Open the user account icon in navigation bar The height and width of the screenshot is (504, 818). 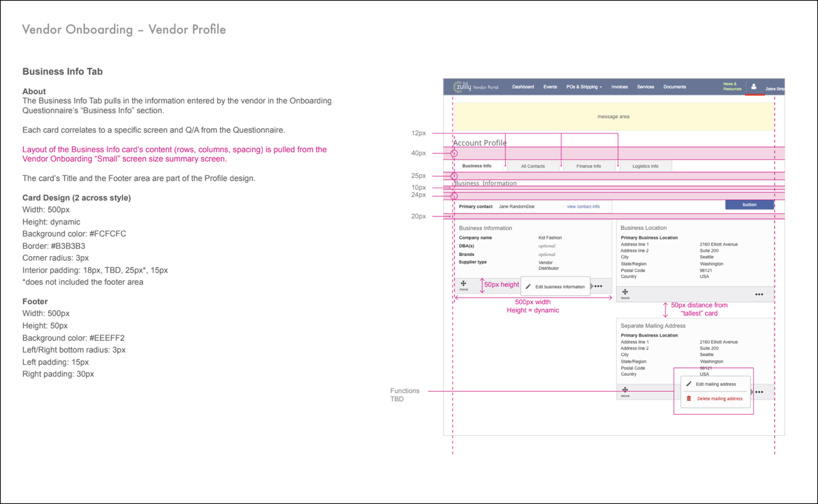pos(755,87)
